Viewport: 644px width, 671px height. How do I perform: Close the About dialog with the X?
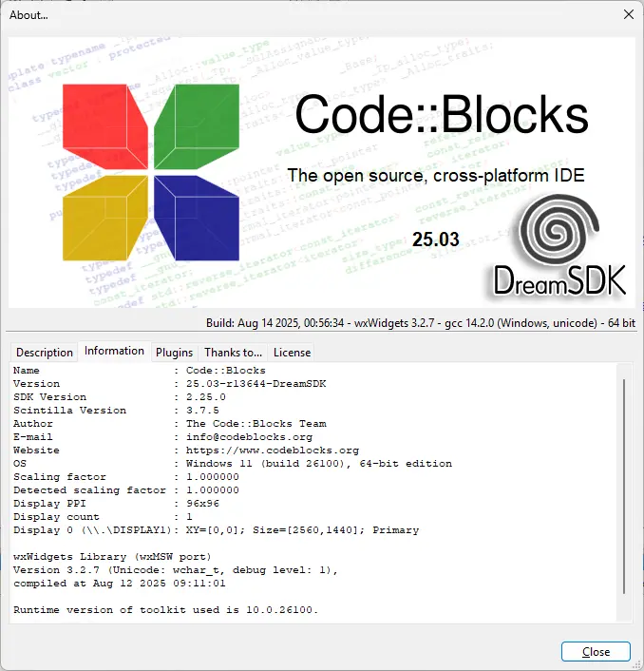pos(629,14)
